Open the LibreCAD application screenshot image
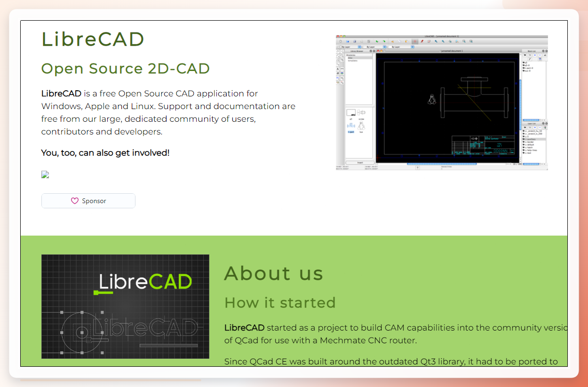The width and height of the screenshot is (588, 387). (x=442, y=102)
